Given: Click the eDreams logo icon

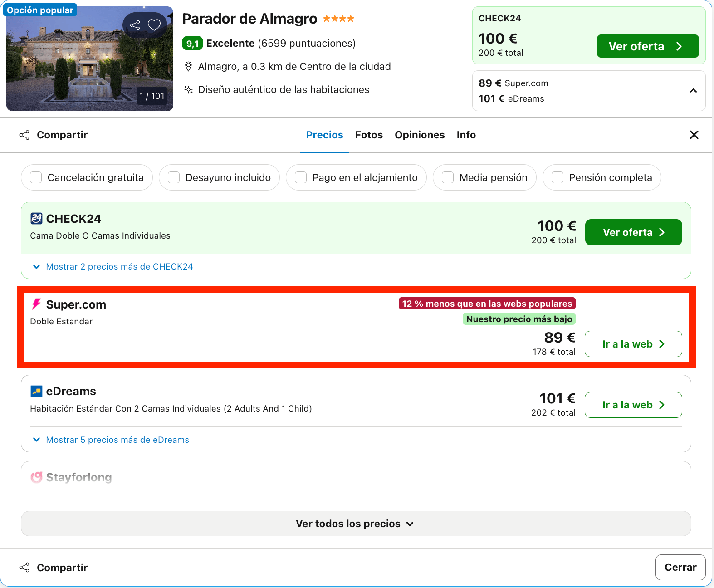Looking at the screenshot, I should click(x=36, y=391).
